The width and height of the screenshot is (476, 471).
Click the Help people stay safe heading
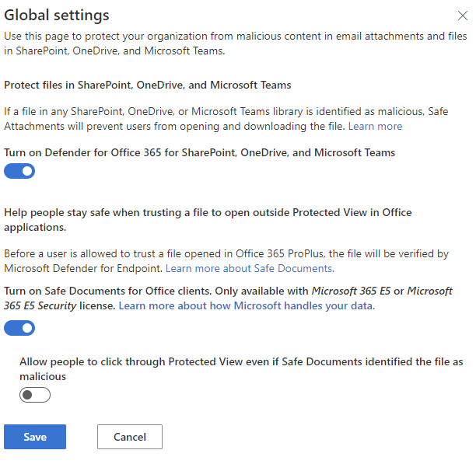click(x=208, y=212)
